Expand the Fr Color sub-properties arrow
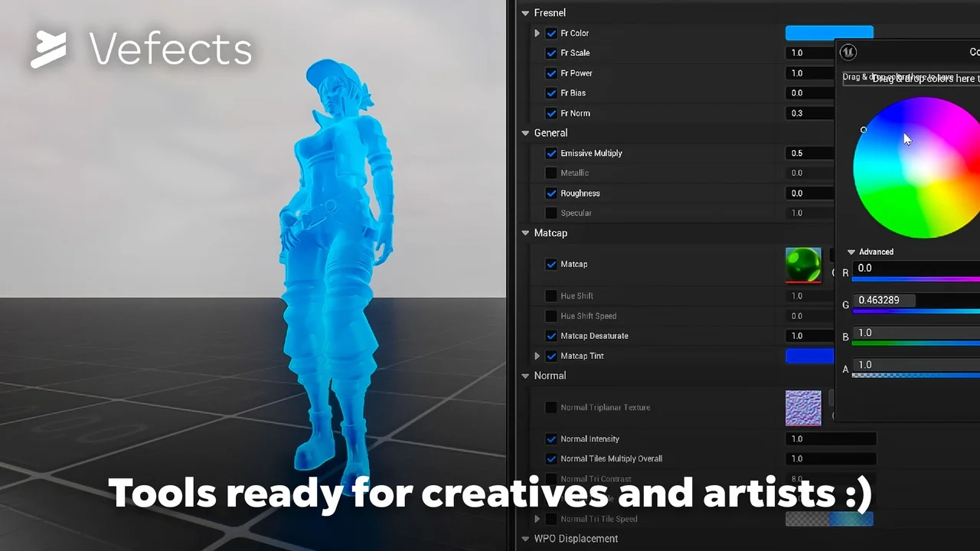The image size is (980, 551). coord(537,34)
